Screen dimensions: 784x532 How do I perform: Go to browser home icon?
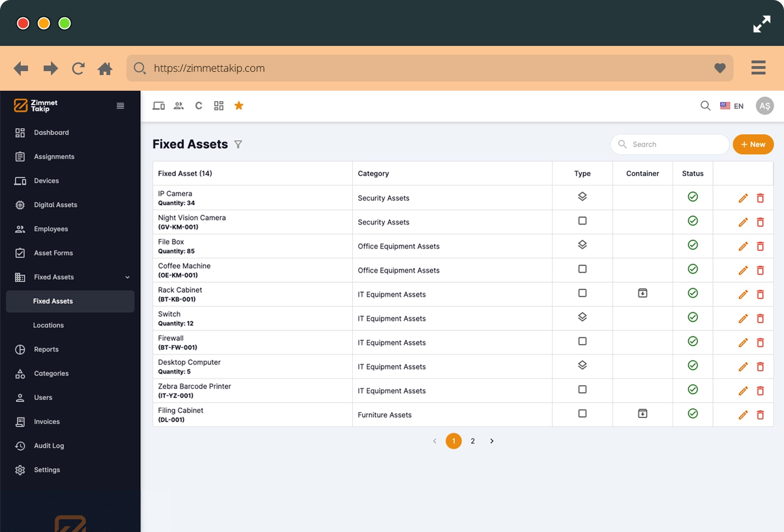(x=105, y=68)
